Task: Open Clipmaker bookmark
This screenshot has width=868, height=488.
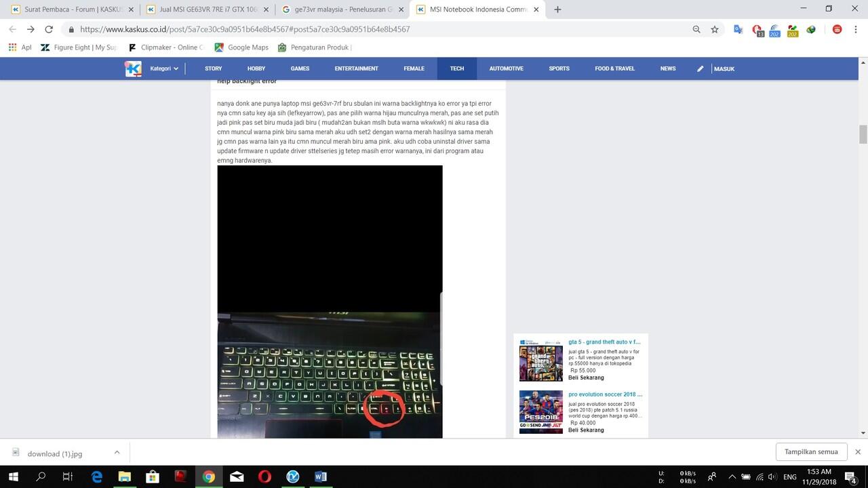Action: [x=166, y=47]
